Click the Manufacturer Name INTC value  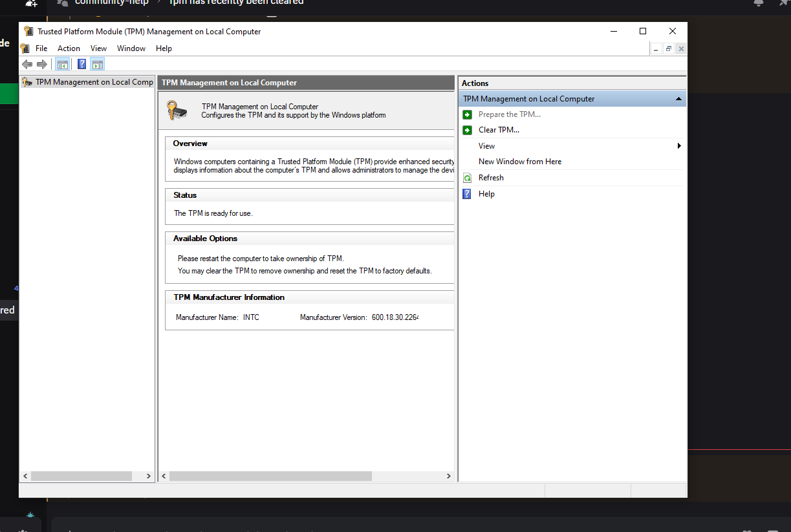[x=251, y=317]
